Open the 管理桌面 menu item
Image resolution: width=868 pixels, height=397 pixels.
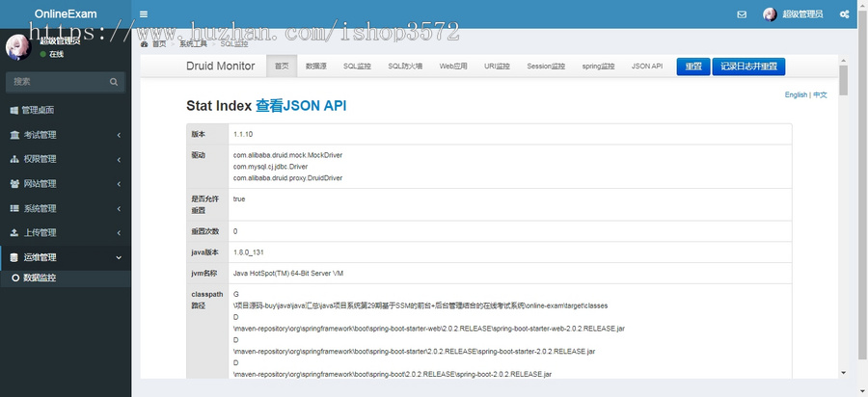(66, 110)
